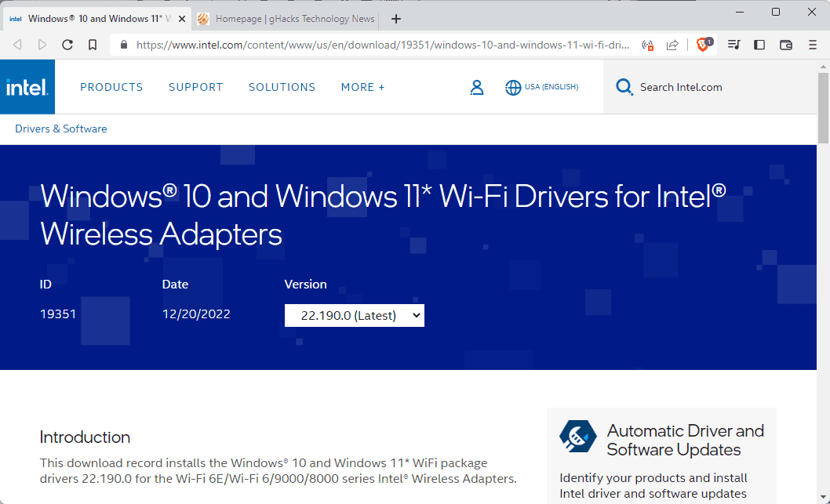Open the SOLUTIONS menu
The height and width of the screenshot is (504, 830).
click(x=282, y=87)
